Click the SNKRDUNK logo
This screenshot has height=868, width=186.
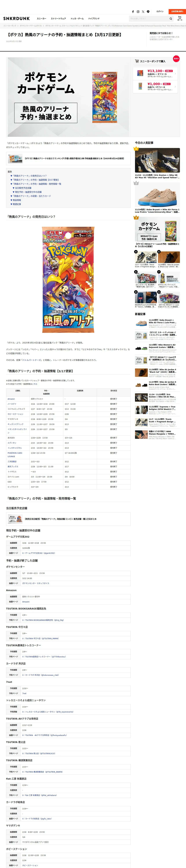[17, 19]
